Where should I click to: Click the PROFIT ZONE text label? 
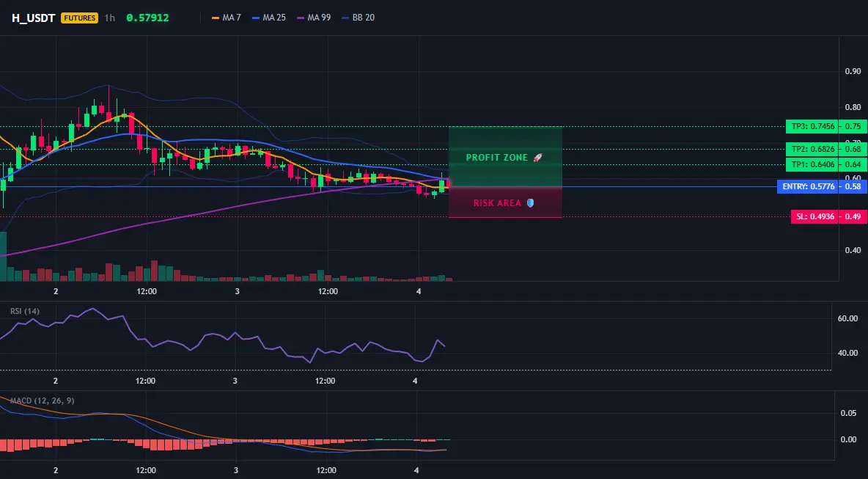pos(496,158)
